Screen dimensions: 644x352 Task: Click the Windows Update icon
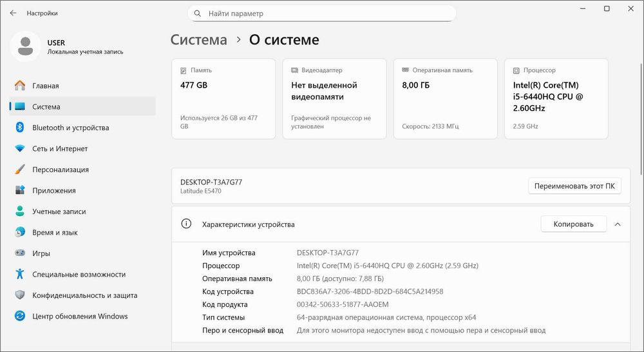pyautogui.click(x=20, y=317)
